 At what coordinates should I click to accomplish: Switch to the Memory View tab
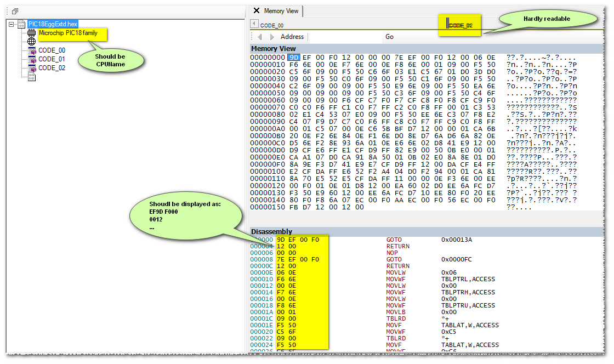point(281,11)
